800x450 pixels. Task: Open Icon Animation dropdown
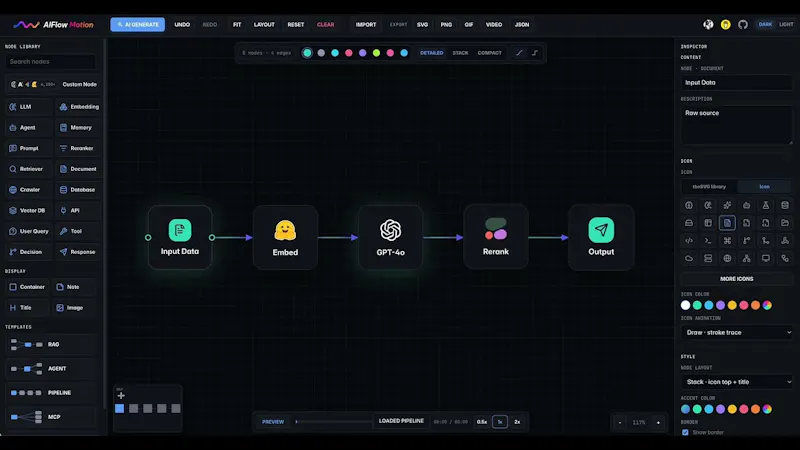[737, 332]
